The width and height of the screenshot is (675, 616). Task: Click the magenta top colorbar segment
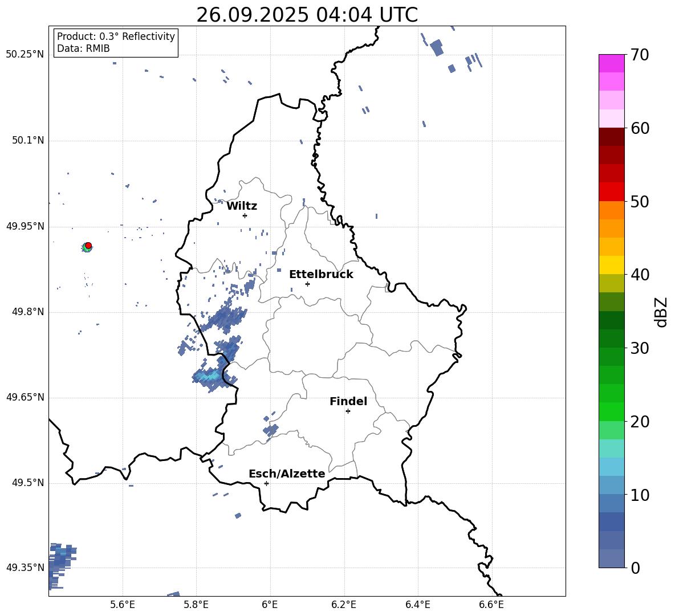[611, 63]
